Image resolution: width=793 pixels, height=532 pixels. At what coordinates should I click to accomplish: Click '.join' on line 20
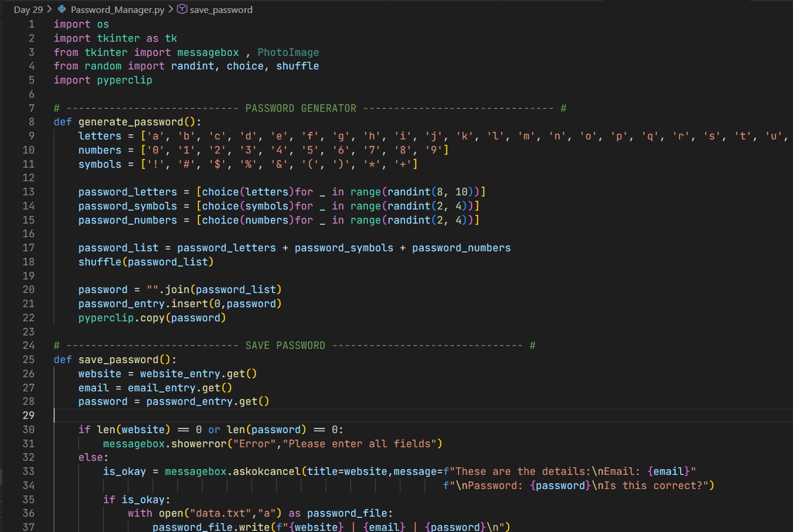(x=174, y=290)
